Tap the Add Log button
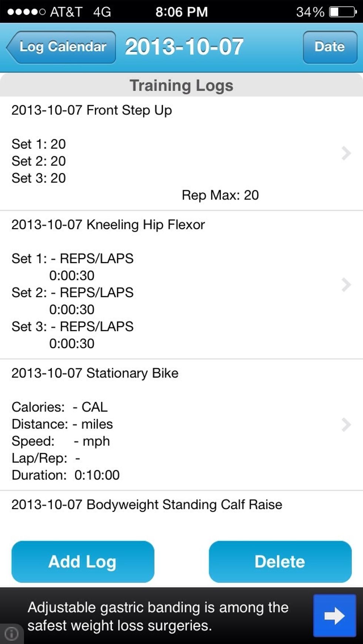The height and width of the screenshot is (644, 363). coord(83,561)
